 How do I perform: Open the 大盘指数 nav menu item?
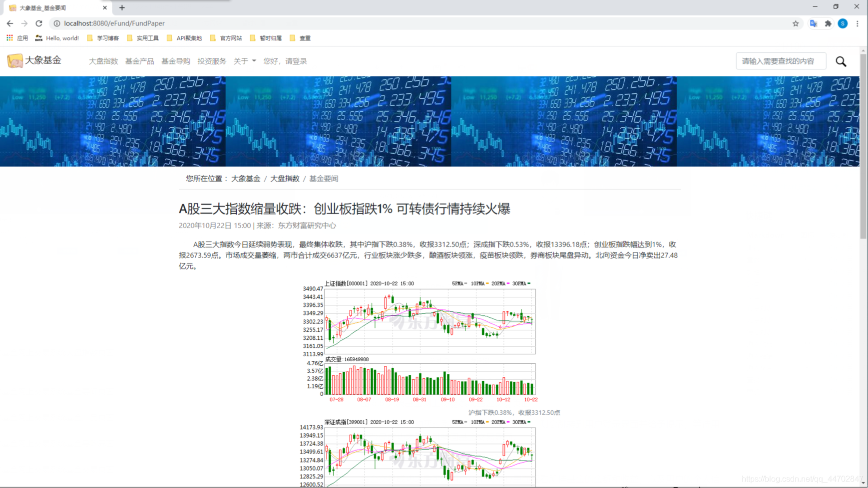point(103,61)
